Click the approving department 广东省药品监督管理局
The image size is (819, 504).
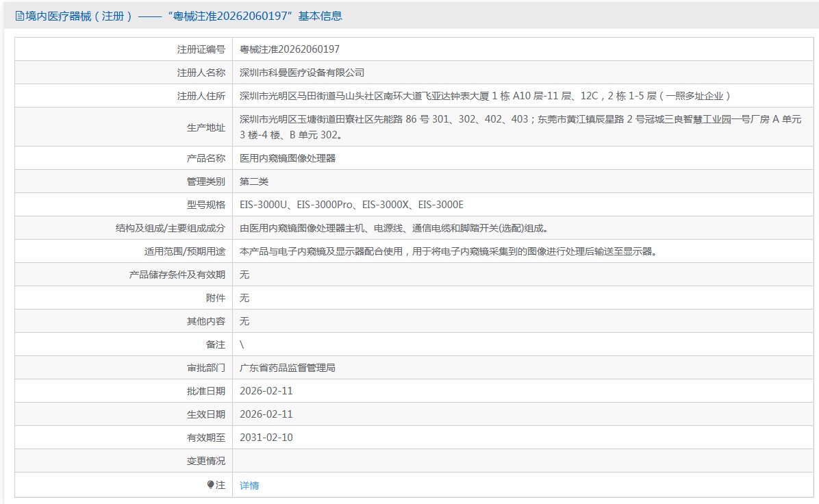tap(288, 368)
